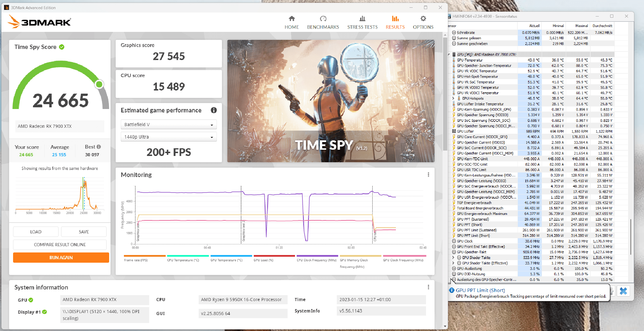This screenshot has width=644, height=331.
Task: Click the thermometer icon of GPU-Hot-Spot-Temperatur row
Action: click(454, 76)
